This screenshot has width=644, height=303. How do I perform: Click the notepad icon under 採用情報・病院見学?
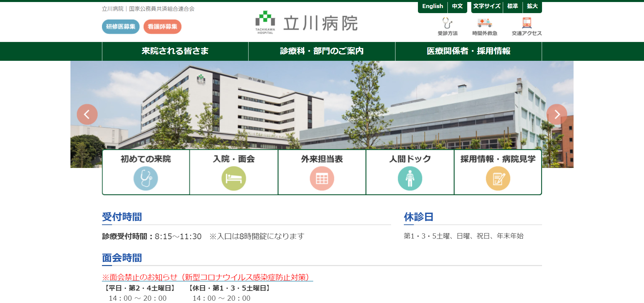click(x=498, y=178)
